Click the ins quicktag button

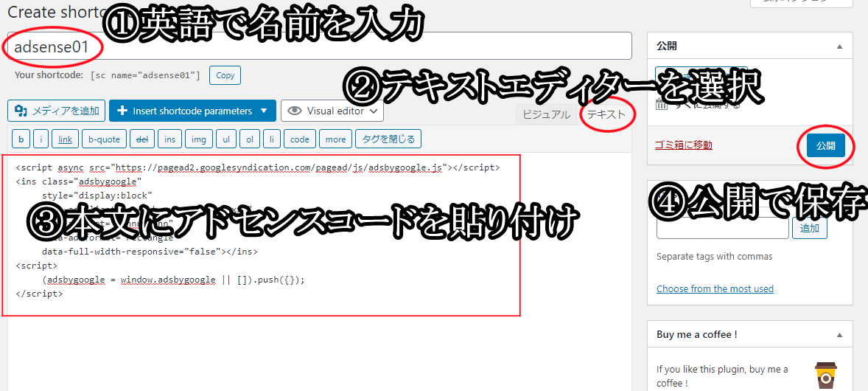170,139
